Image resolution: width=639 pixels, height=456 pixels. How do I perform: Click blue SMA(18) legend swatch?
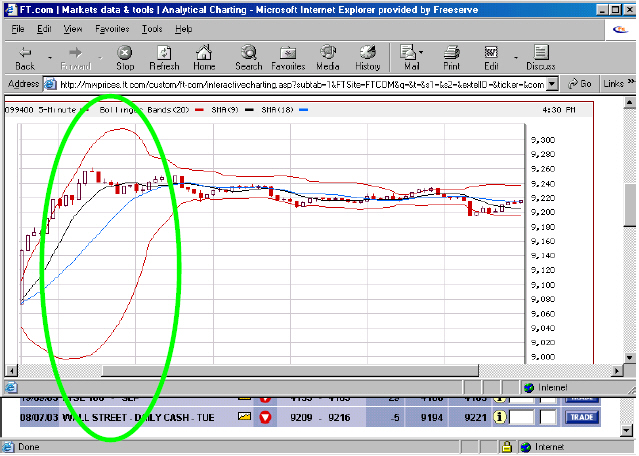coord(303,110)
